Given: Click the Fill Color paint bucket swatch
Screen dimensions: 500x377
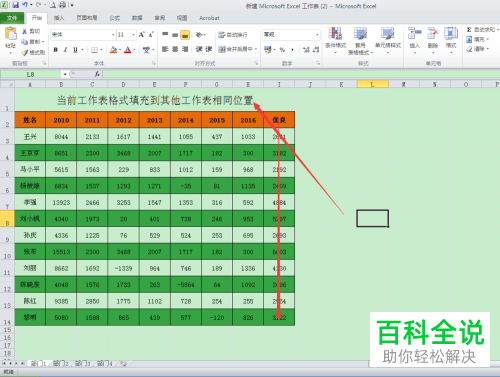Looking at the screenshot, I should pyautogui.click(x=113, y=50).
